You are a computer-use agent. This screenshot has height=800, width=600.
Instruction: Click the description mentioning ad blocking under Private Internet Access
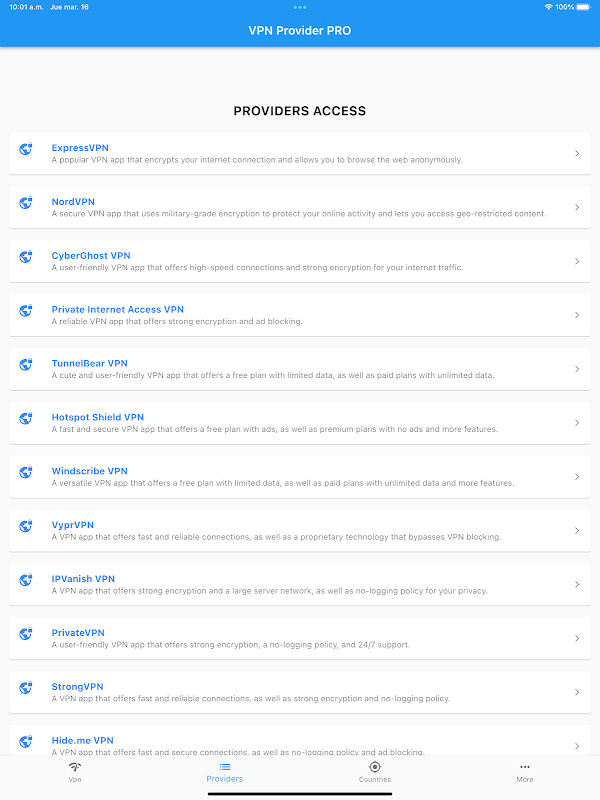177,322
